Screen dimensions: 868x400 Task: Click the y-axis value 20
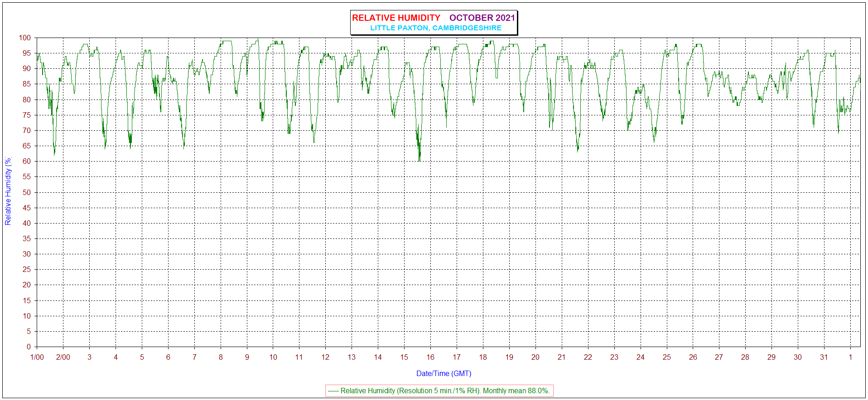click(x=27, y=285)
